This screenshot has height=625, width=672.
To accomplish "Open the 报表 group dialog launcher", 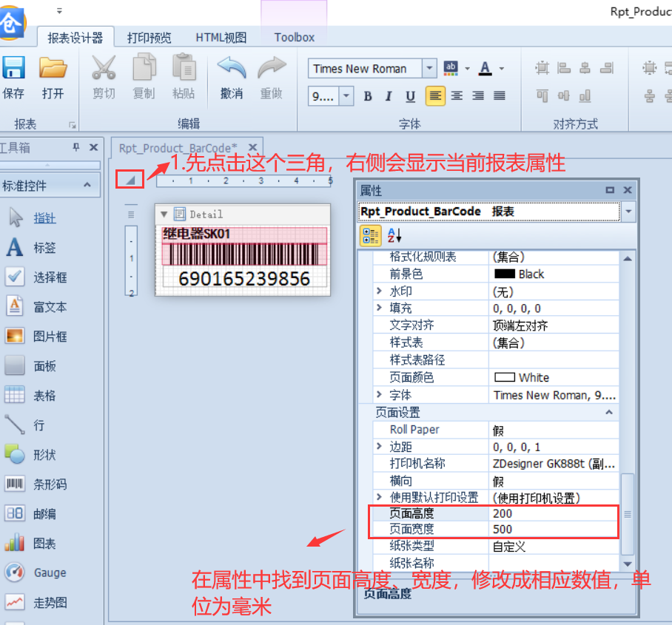I will point(72,125).
